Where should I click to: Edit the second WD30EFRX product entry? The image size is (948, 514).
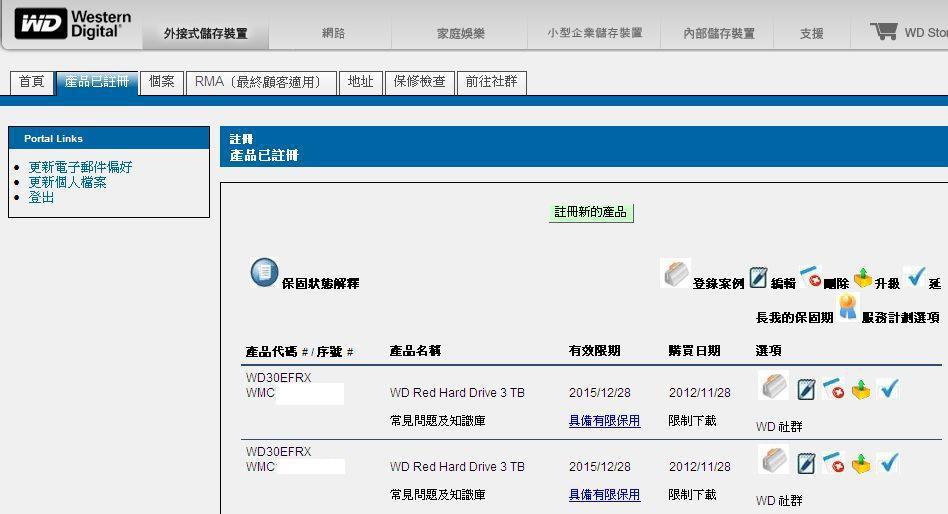(x=805, y=464)
